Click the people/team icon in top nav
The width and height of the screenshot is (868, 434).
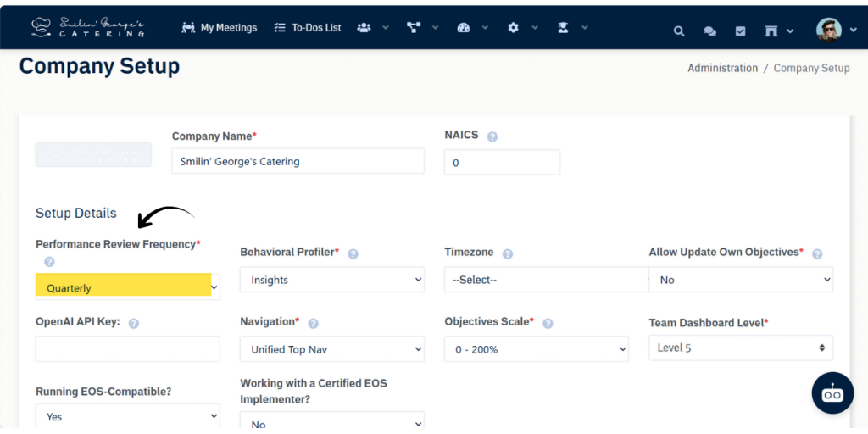[364, 28]
